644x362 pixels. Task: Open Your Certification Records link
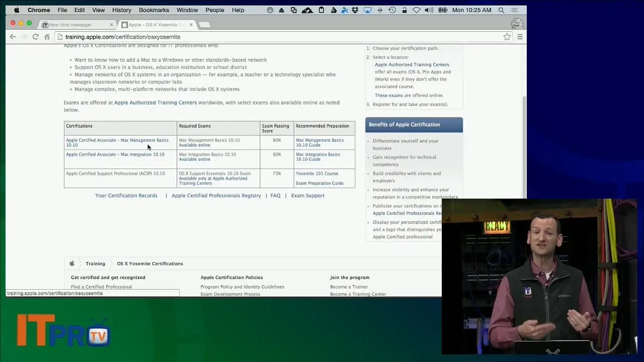pyautogui.click(x=126, y=196)
